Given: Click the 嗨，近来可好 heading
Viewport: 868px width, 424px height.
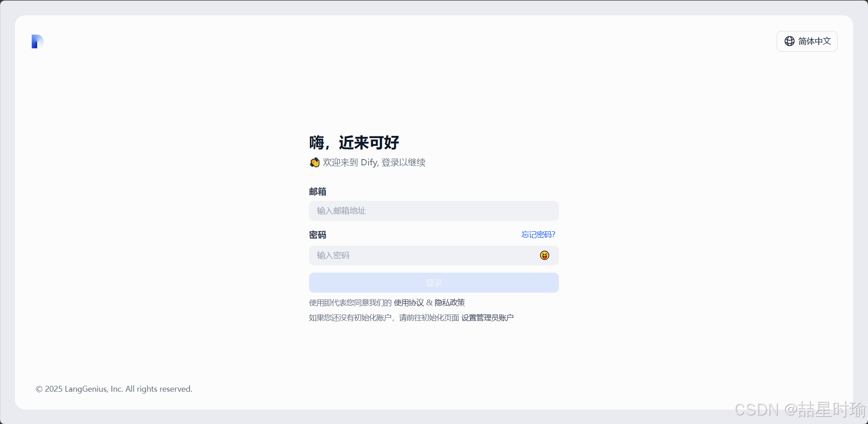Looking at the screenshot, I should pyautogui.click(x=354, y=143).
